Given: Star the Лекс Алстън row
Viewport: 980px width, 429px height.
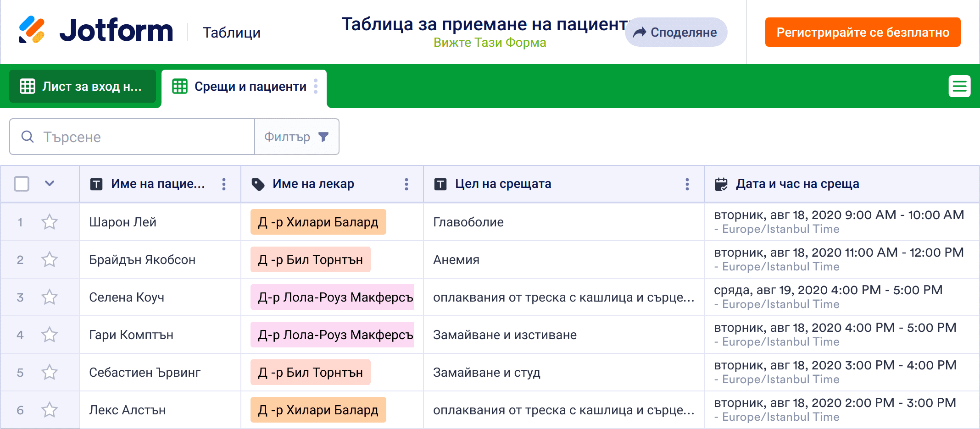Looking at the screenshot, I should 50,410.
